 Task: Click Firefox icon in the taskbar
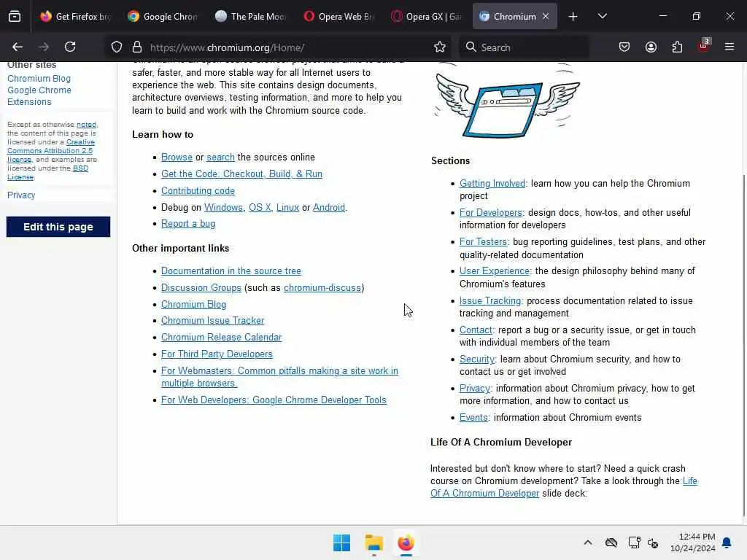[x=406, y=542]
